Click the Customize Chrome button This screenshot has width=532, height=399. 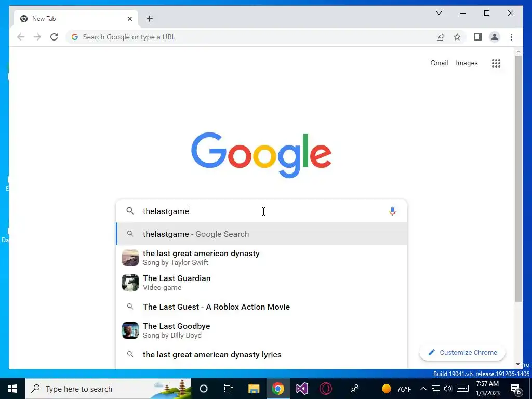(462, 353)
